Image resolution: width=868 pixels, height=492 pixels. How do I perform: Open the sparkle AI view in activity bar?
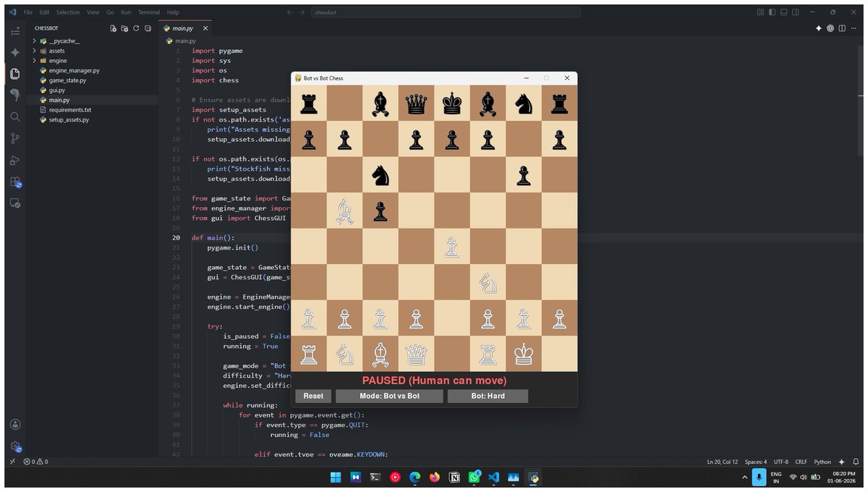point(15,53)
